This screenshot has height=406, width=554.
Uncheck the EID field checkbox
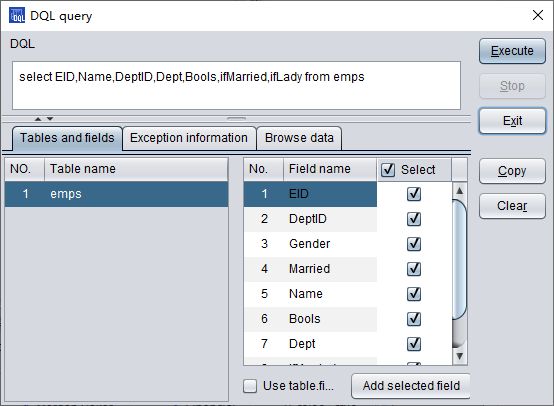[414, 194]
